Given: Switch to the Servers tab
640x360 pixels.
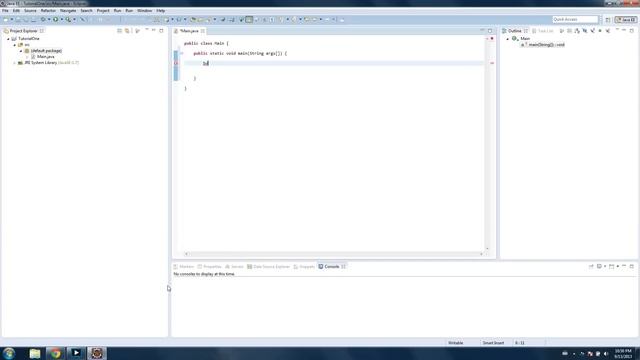Looking at the screenshot, I should pos(234,267).
